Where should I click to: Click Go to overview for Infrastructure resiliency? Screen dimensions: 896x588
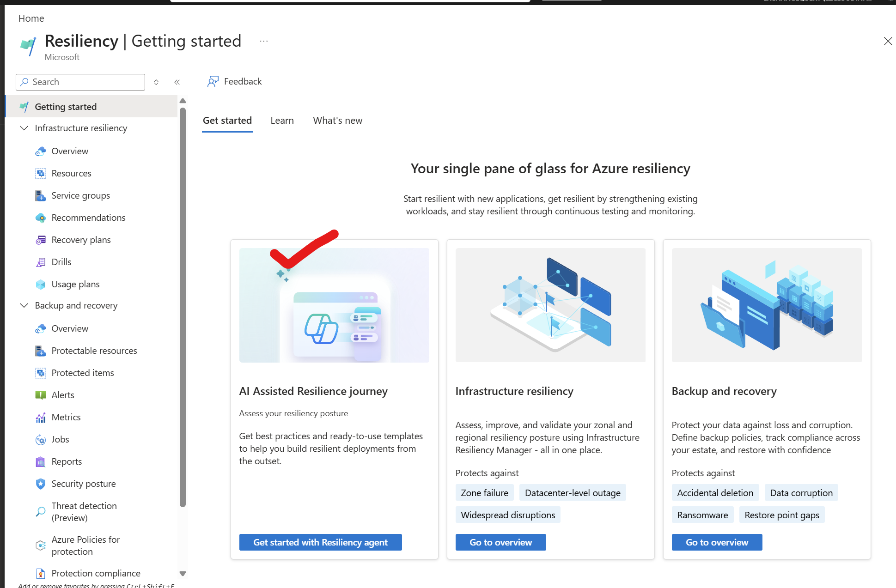coord(501,542)
